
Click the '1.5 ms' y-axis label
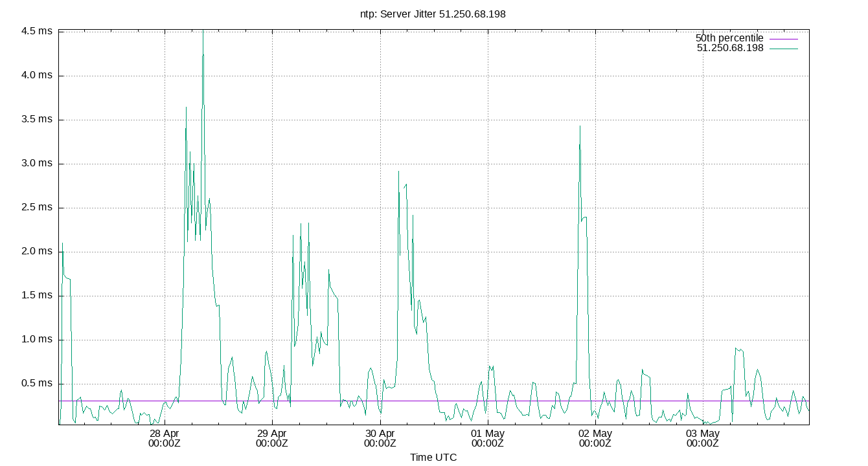point(38,295)
